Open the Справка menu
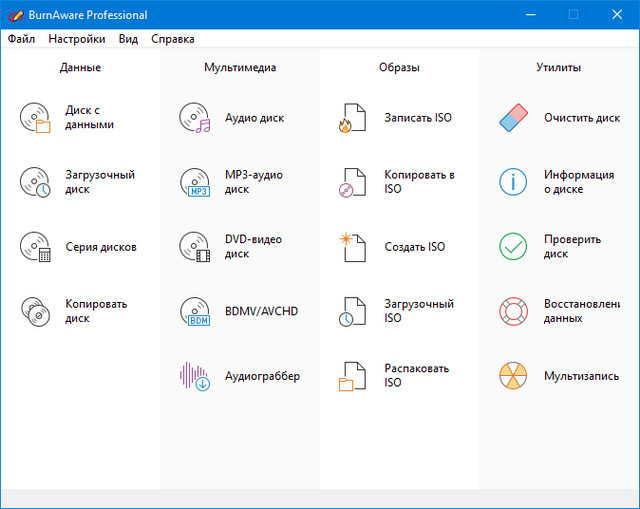Image resolution: width=640 pixels, height=509 pixels. tap(173, 39)
